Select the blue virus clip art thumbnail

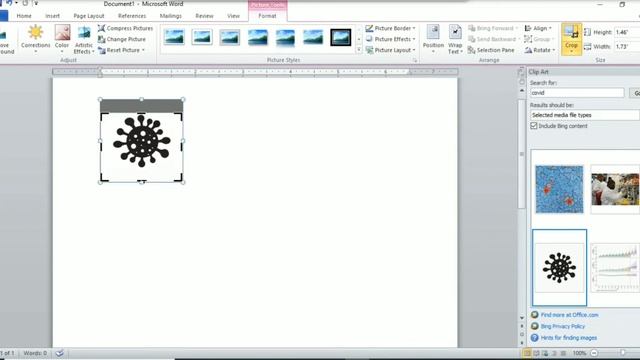click(559, 189)
